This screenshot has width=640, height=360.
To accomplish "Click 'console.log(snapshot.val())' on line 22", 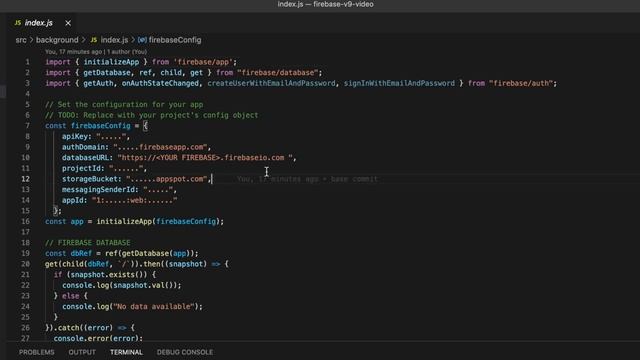I will (120, 285).
